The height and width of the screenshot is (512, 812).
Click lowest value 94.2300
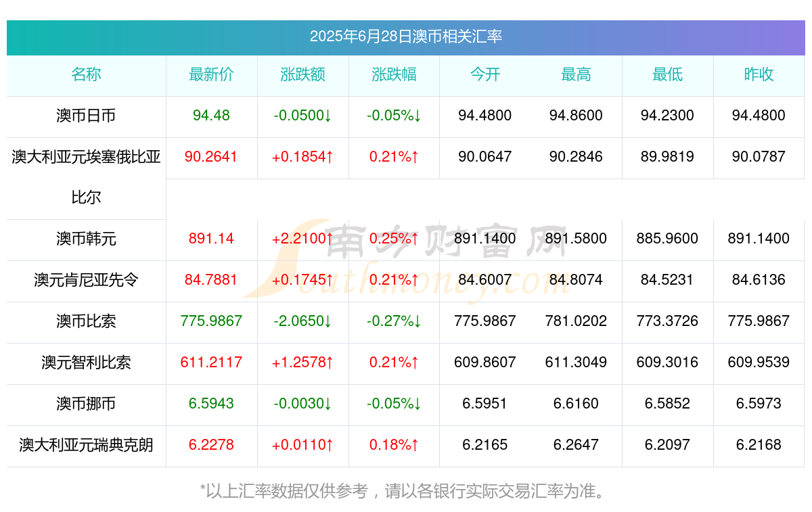(667, 116)
